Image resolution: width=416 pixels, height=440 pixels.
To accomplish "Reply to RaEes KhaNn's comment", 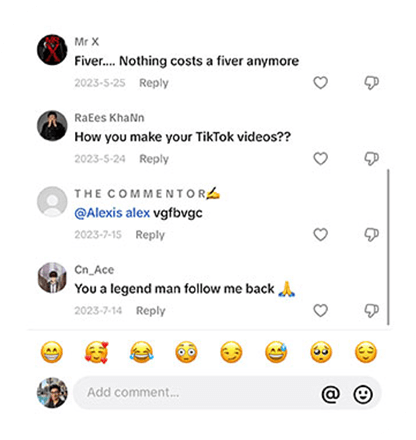I will 154,159.
